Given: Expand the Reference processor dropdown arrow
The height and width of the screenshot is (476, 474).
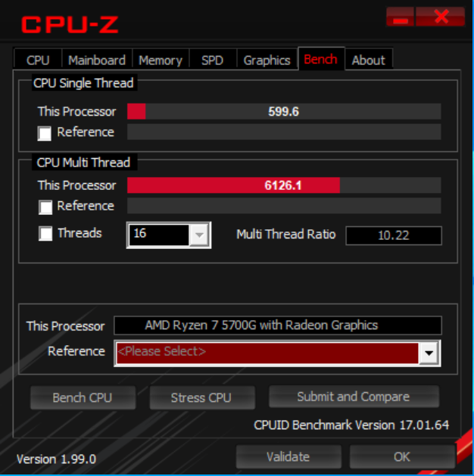Looking at the screenshot, I should [x=429, y=353].
